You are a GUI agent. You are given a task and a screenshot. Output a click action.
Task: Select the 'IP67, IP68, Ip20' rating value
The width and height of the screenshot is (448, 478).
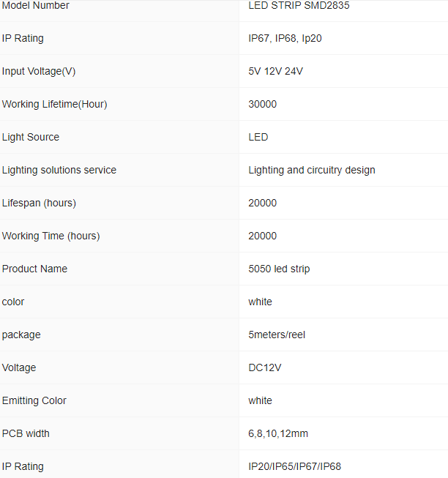click(x=285, y=38)
